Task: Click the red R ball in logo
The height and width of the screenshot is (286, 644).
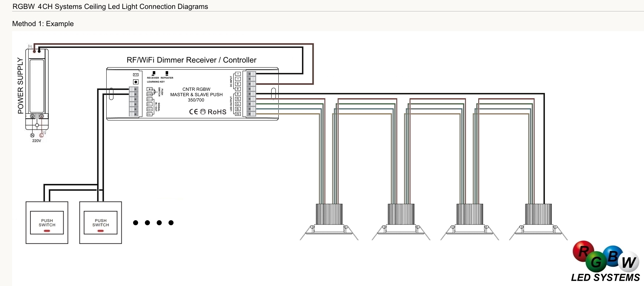Action: click(583, 251)
